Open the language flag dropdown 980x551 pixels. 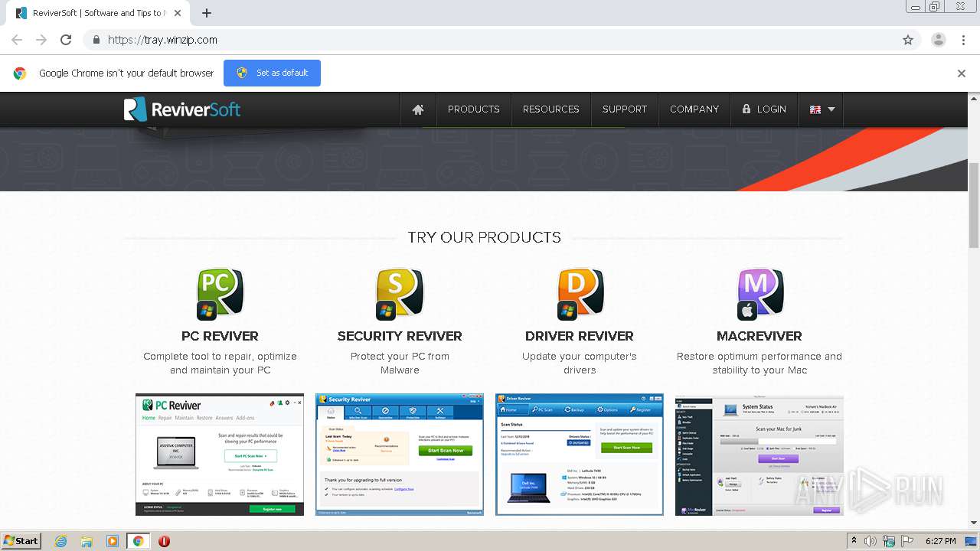pyautogui.click(x=822, y=109)
